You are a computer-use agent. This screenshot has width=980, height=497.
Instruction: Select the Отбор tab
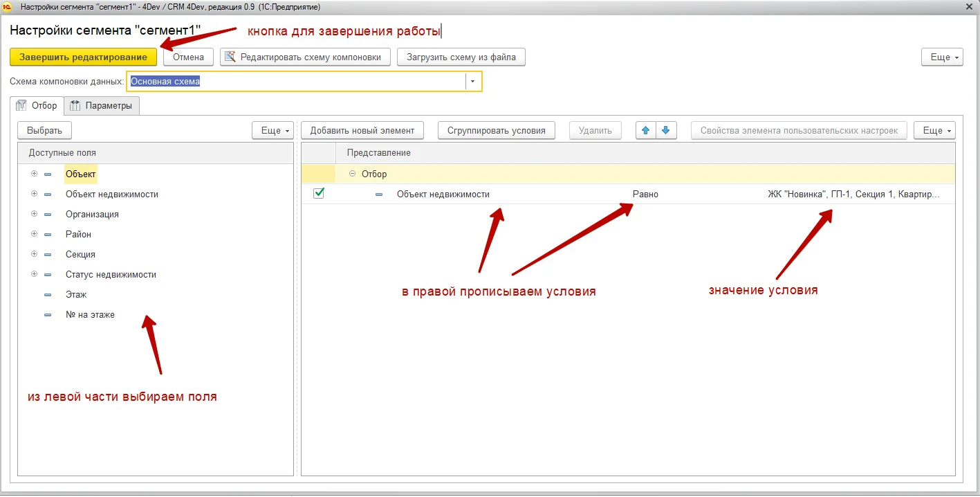tap(38, 106)
